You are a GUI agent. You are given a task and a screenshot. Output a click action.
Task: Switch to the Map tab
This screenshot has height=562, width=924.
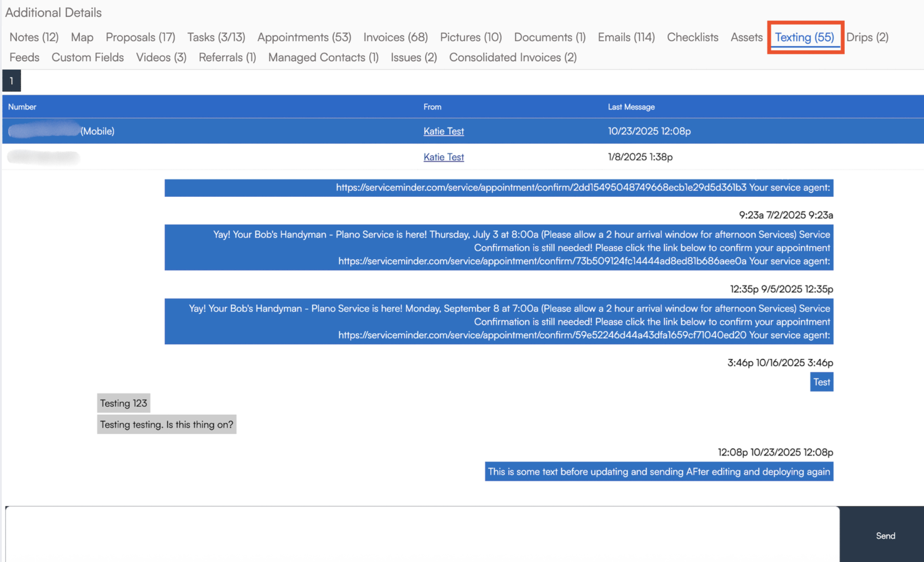pyautogui.click(x=82, y=37)
